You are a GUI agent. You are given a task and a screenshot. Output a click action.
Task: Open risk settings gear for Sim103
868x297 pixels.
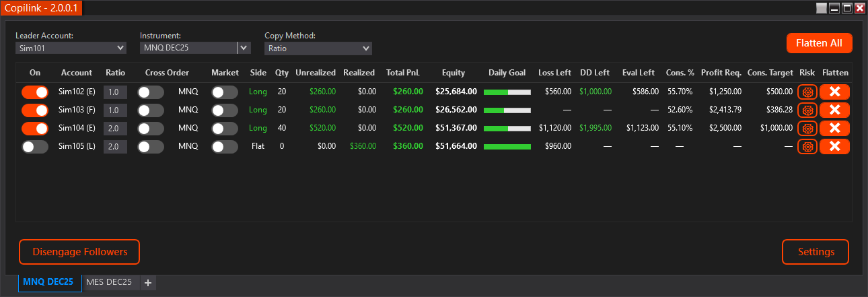pyautogui.click(x=807, y=110)
